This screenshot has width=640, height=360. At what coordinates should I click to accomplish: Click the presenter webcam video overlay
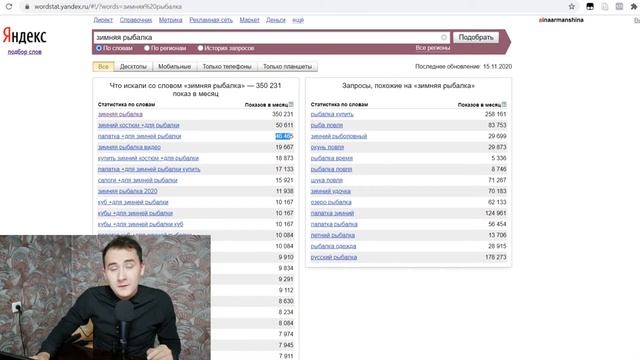(105, 298)
